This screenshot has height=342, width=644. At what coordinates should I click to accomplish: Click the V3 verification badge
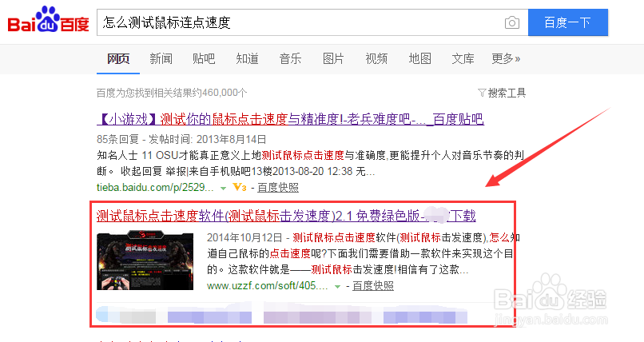[240, 187]
